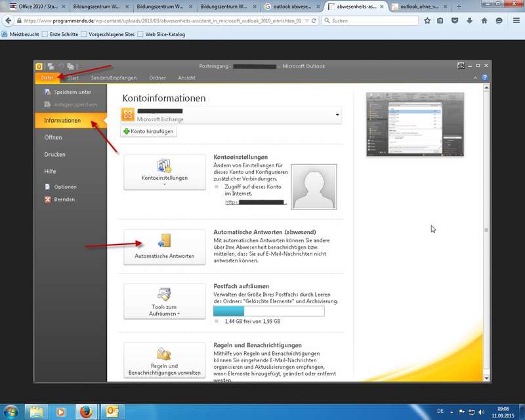Click the reload page icon
Viewport: 525px width, 420px height.
314,21
